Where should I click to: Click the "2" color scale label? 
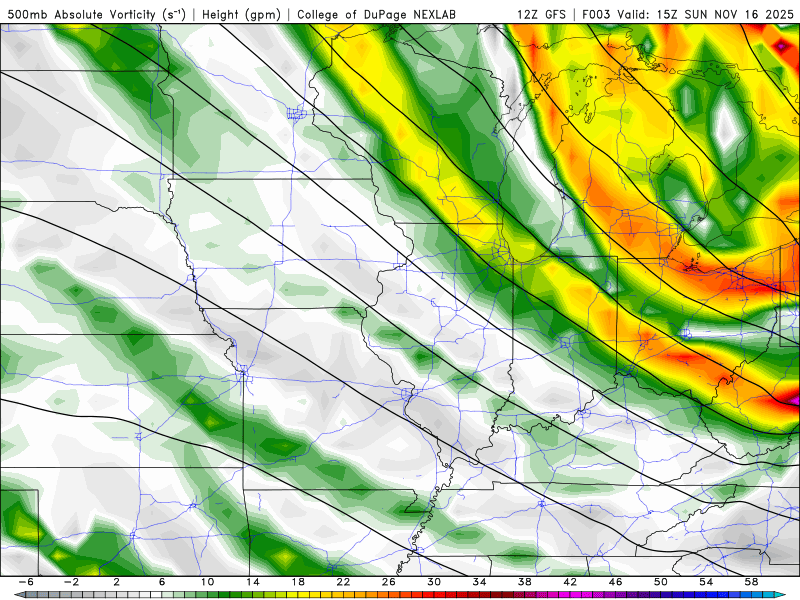point(116,582)
